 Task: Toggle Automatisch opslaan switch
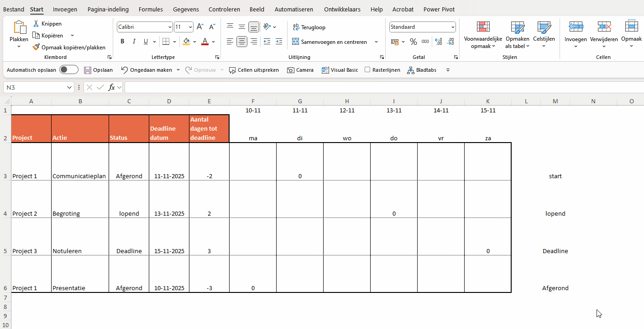tap(69, 70)
